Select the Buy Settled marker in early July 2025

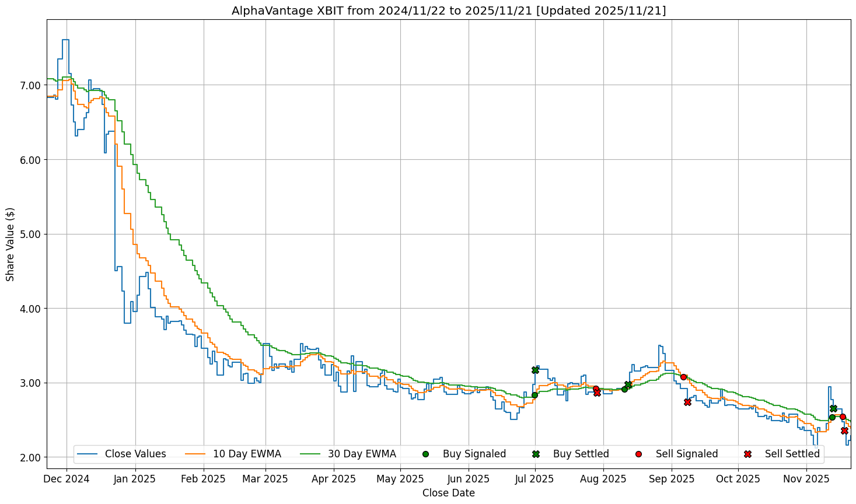click(x=535, y=370)
